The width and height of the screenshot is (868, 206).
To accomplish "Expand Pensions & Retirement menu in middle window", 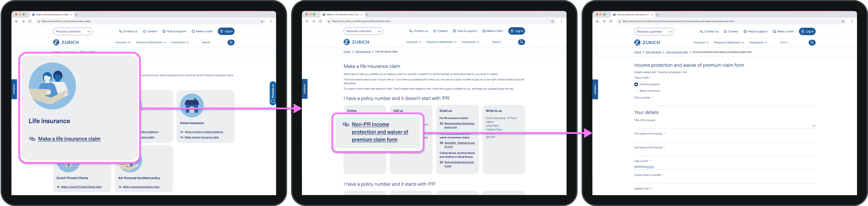I will point(442,42).
